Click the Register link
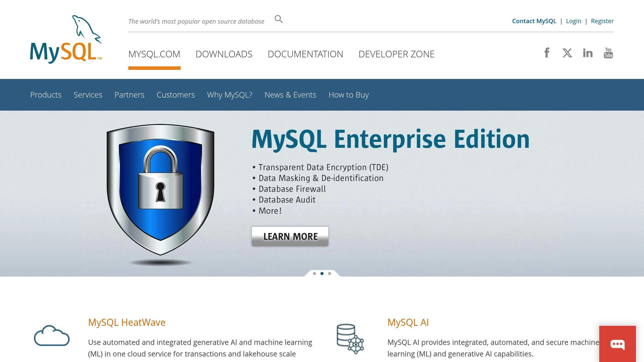 click(x=602, y=21)
